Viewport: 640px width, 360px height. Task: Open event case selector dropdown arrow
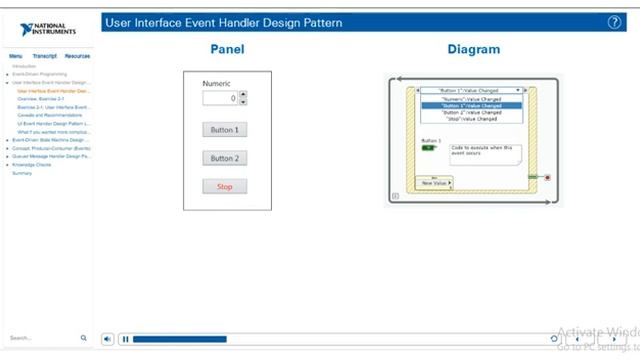(x=518, y=90)
